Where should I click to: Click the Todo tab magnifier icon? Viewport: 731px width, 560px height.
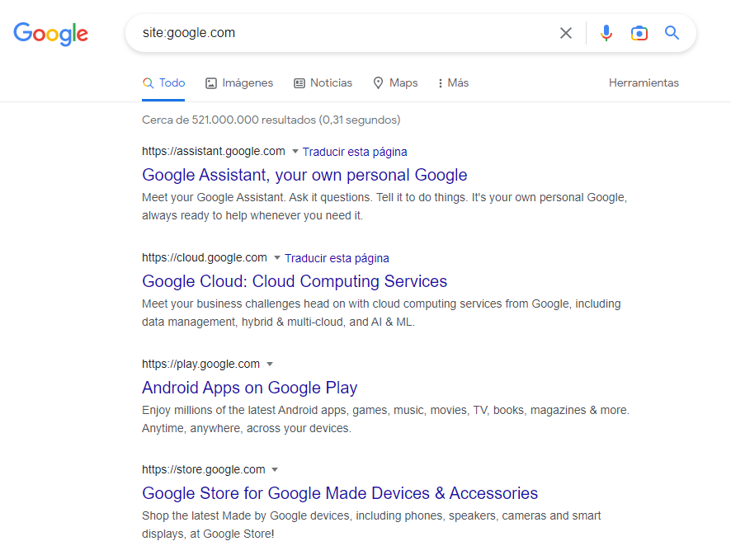pos(149,83)
